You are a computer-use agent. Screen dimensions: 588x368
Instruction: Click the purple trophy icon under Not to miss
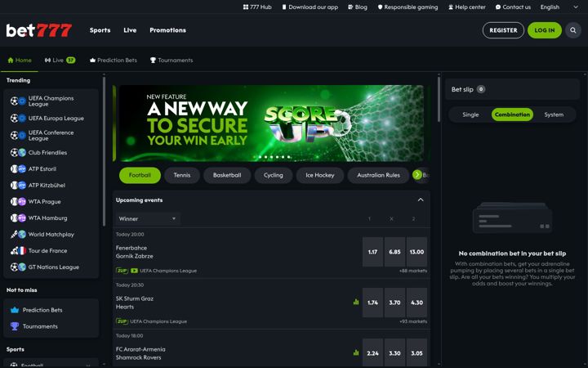(15, 326)
